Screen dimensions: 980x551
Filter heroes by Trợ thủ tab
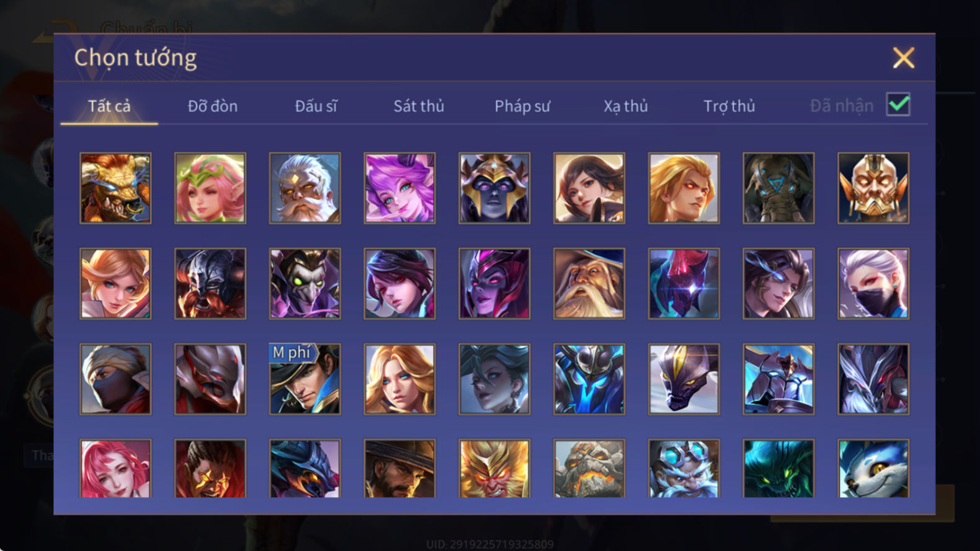(729, 106)
